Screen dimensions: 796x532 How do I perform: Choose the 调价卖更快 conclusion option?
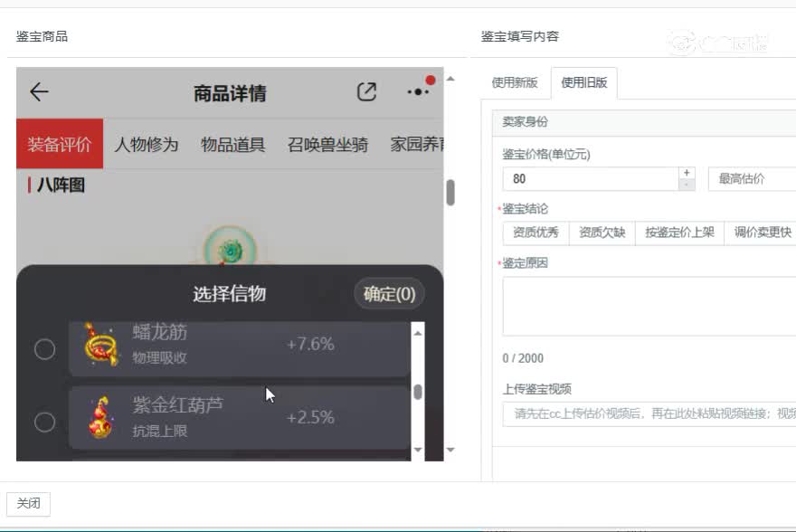point(763,233)
